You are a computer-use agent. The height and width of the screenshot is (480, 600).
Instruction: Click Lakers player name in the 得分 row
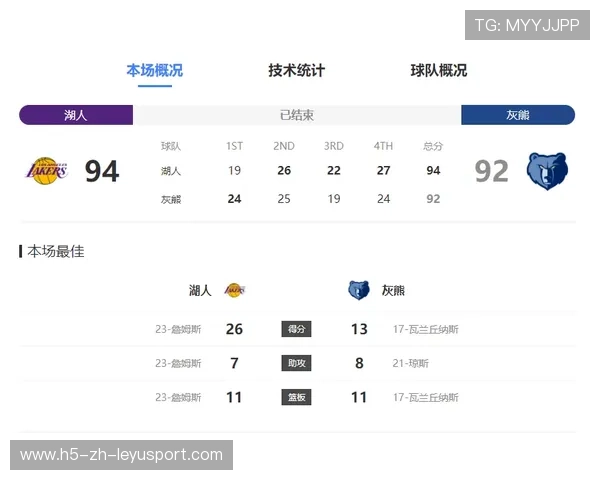178,329
